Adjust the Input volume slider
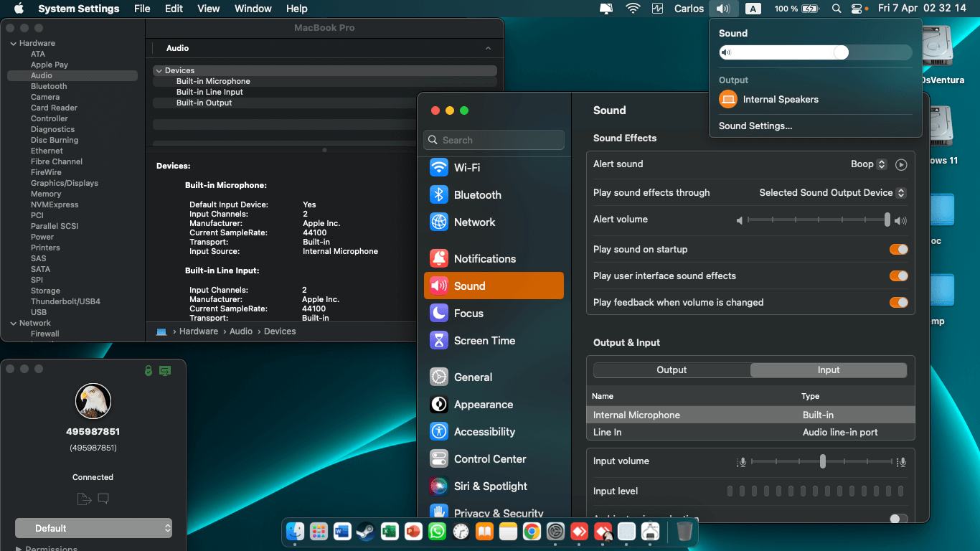 pos(823,462)
